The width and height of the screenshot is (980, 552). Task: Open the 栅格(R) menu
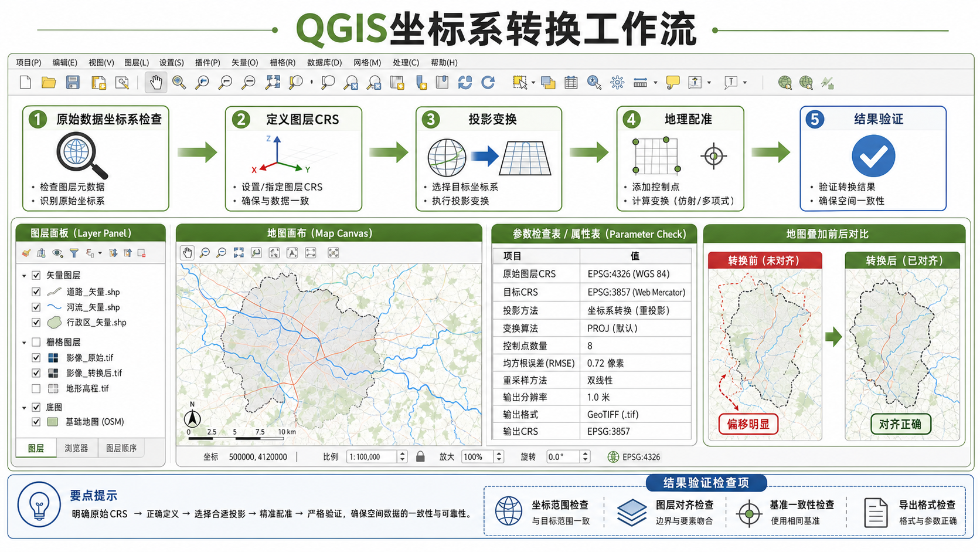tap(283, 62)
